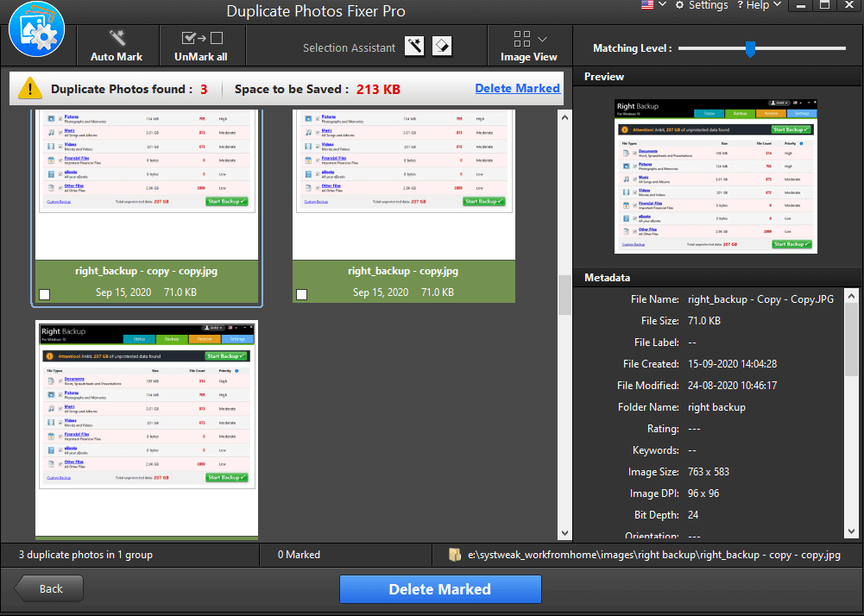Open the Settings menu

point(701,5)
